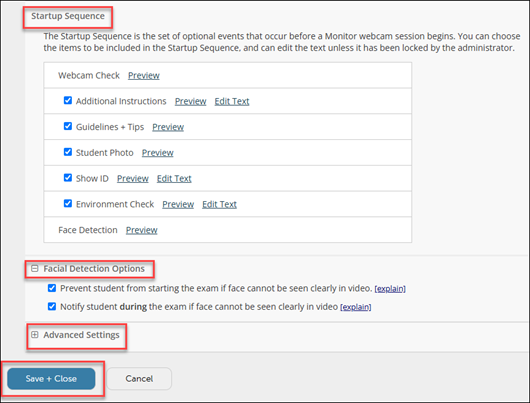The image size is (530, 403).
Task: Edit Text for Environment Check
Action: [219, 204]
